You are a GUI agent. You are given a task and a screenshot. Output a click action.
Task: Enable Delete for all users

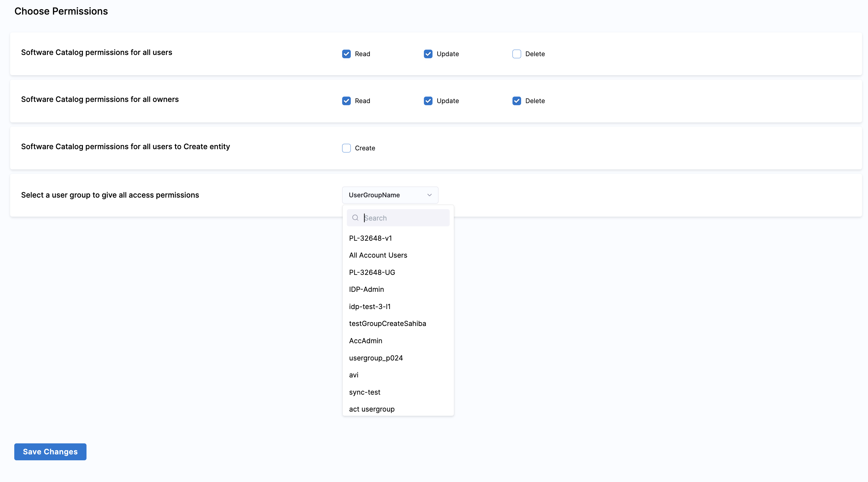pos(517,54)
